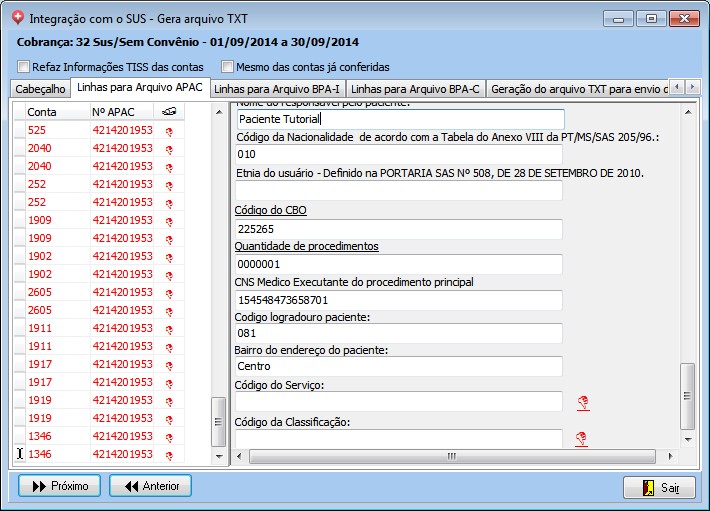The height and width of the screenshot is (511, 710).
Task: Enable Refaz Informações TISS das contas
Action: [x=25, y=68]
